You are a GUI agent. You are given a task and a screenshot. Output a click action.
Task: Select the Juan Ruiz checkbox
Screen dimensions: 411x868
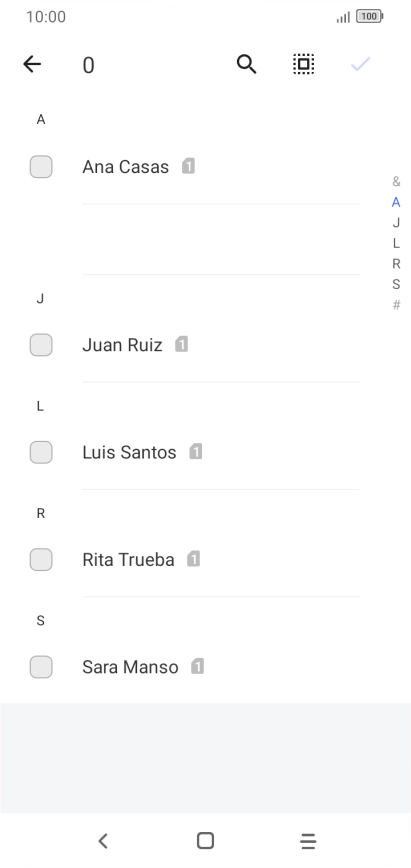pyautogui.click(x=41, y=345)
